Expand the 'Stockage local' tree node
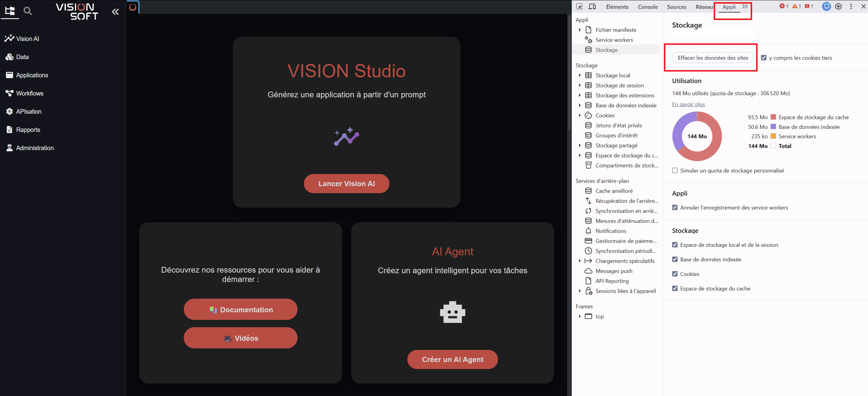Image resolution: width=868 pixels, height=396 pixels. pyautogui.click(x=580, y=76)
